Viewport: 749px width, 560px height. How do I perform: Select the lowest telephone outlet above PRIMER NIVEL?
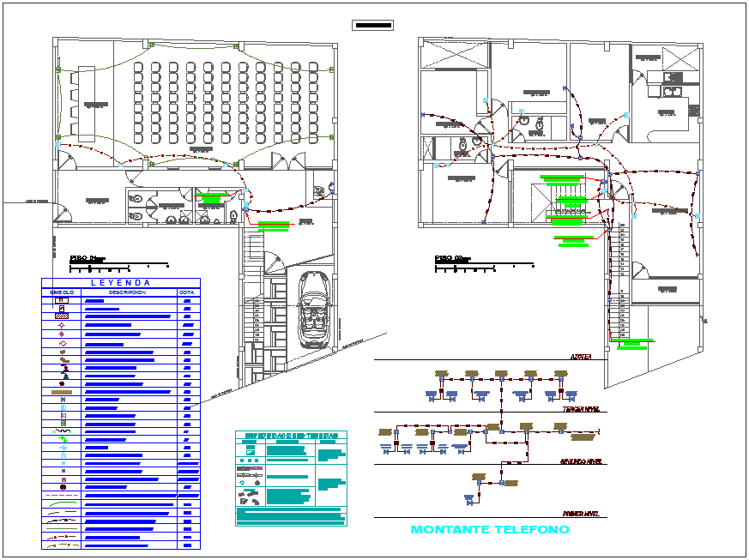tap(468, 498)
